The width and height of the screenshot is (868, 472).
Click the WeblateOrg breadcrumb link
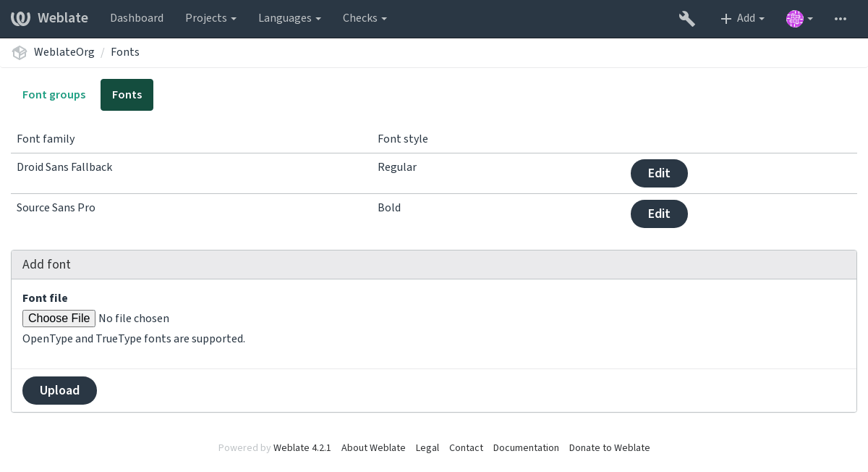click(64, 52)
